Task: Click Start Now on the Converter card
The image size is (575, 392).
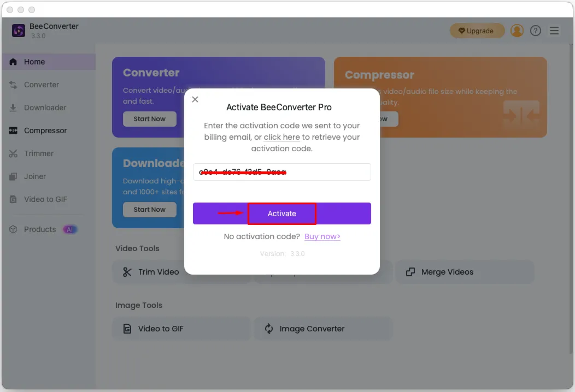Action: tap(150, 118)
